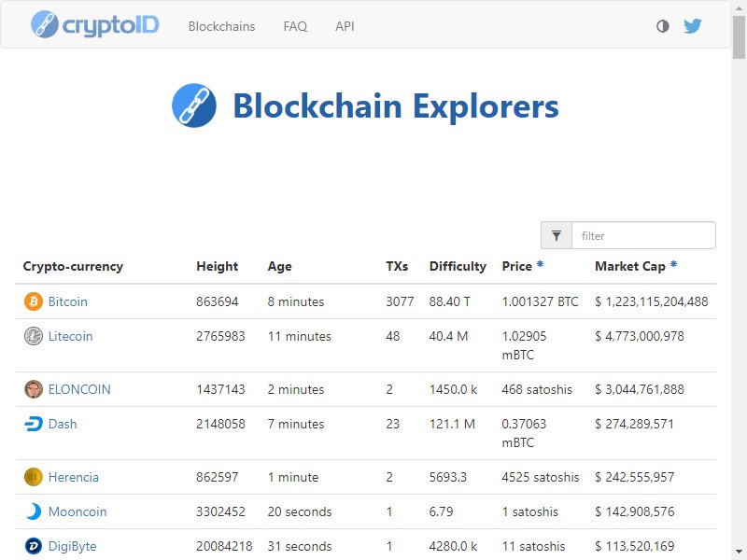The image size is (747, 560).
Task: Click the ELONCOIN avatar icon
Action: point(34,389)
